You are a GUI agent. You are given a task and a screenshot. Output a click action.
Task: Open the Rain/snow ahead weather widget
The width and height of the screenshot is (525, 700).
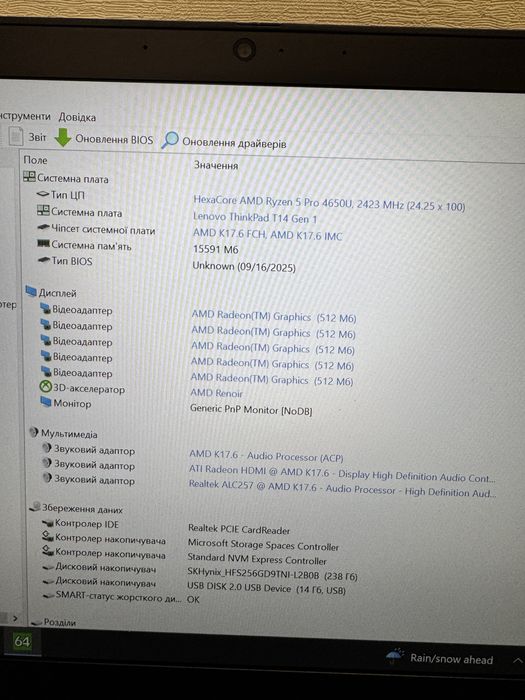coord(439,658)
